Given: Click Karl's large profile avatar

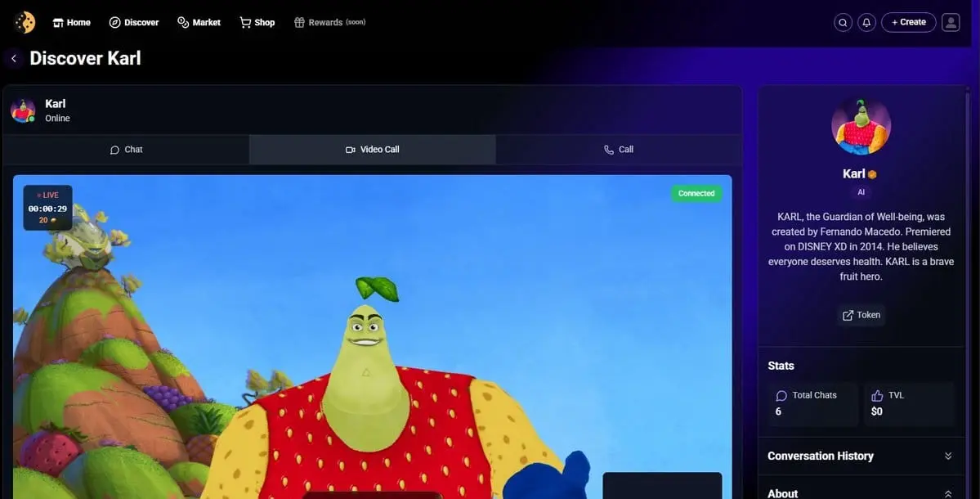Looking at the screenshot, I should [861, 127].
